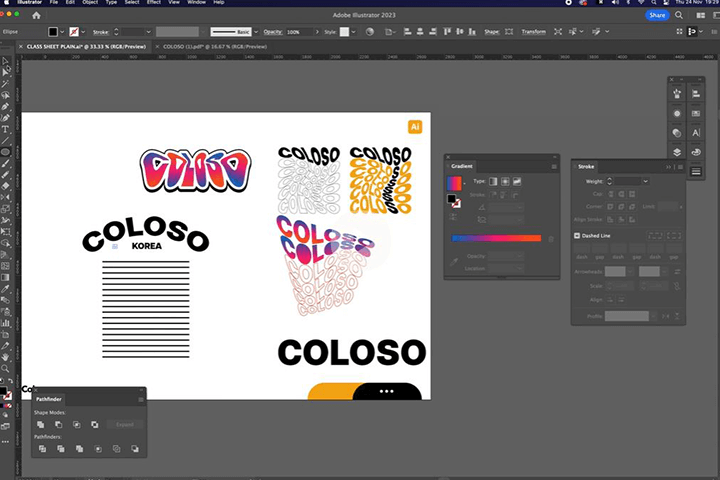Viewport: 720px width, 480px height.
Task: Open the Stroke panel icon in the dock
Action: pyautogui.click(x=696, y=171)
